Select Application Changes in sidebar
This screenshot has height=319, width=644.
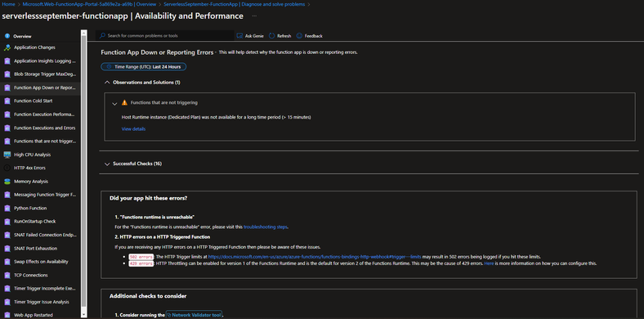(34, 47)
